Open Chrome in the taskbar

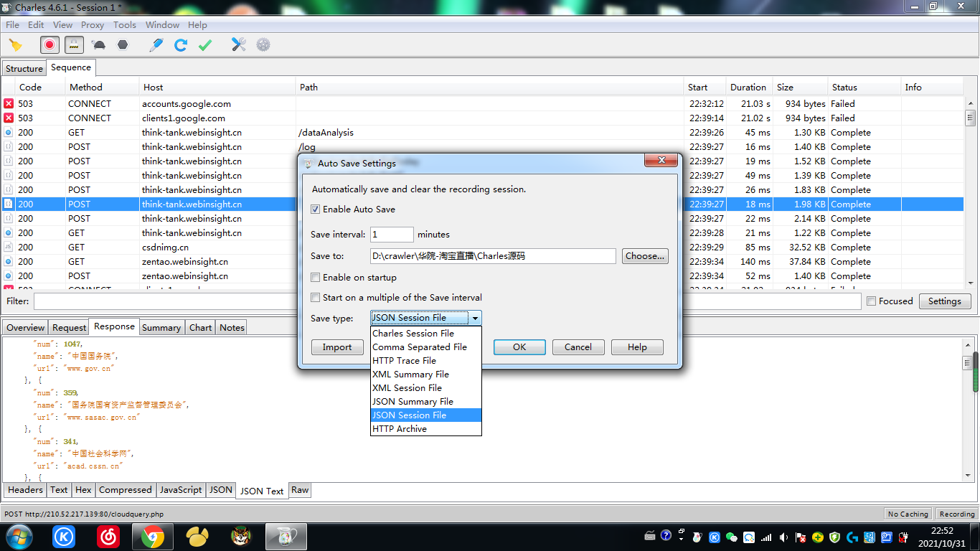[152, 537]
